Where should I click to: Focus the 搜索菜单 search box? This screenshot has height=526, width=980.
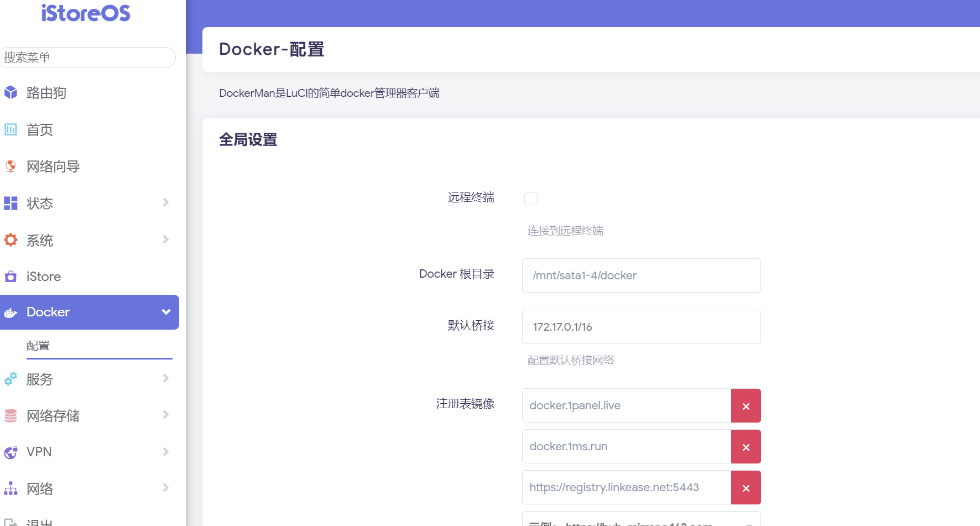(87, 58)
